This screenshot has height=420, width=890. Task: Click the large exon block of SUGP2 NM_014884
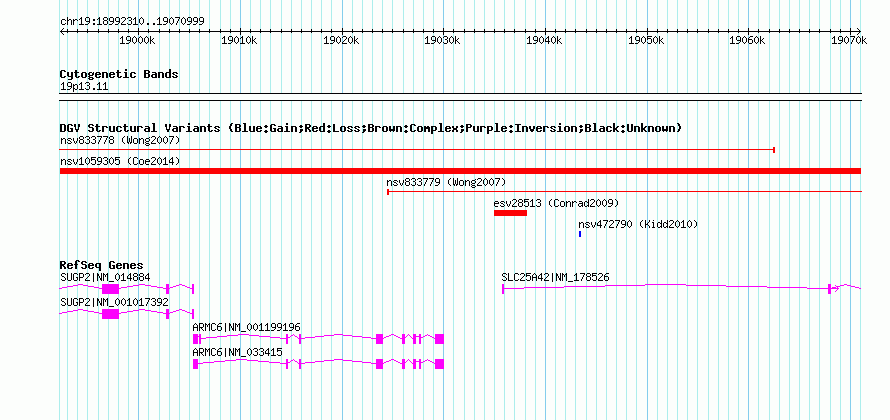pyautogui.click(x=110, y=289)
